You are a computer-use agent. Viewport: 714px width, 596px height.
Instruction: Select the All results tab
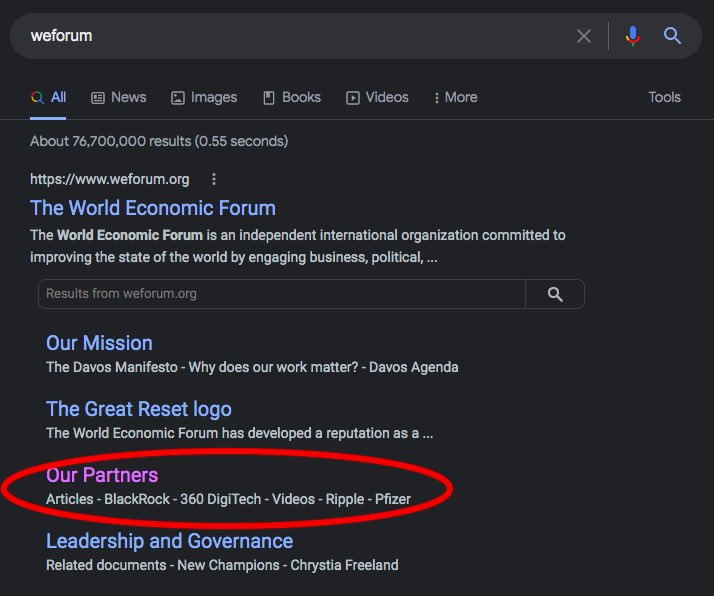[49, 97]
